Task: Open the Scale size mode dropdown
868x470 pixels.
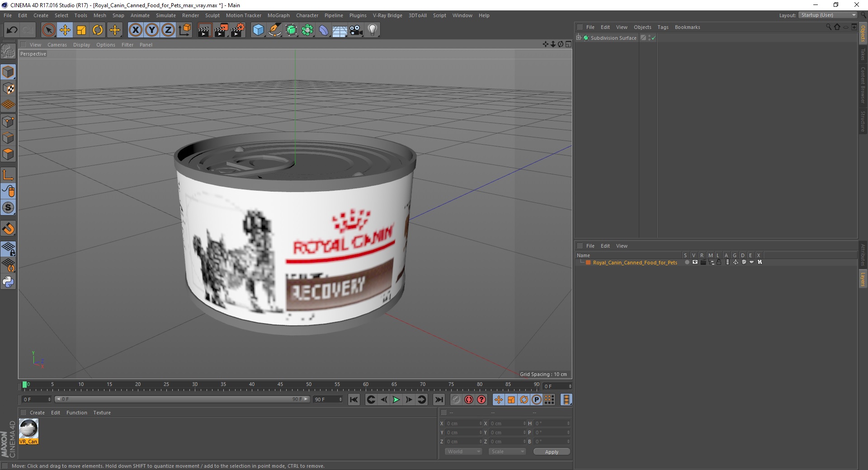Action: (507, 451)
